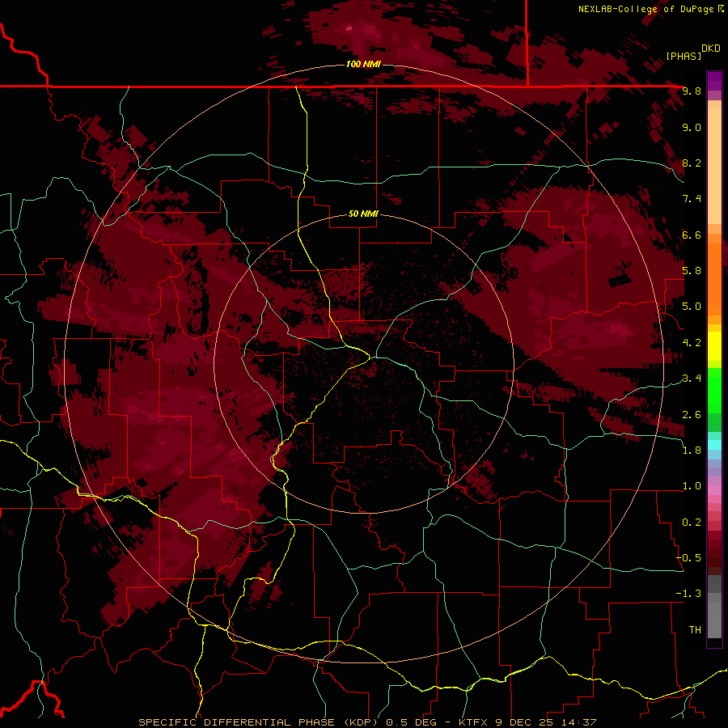Click the 1.8 legend value
Image resolution: width=728 pixels, height=728 pixels.
(692, 451)
